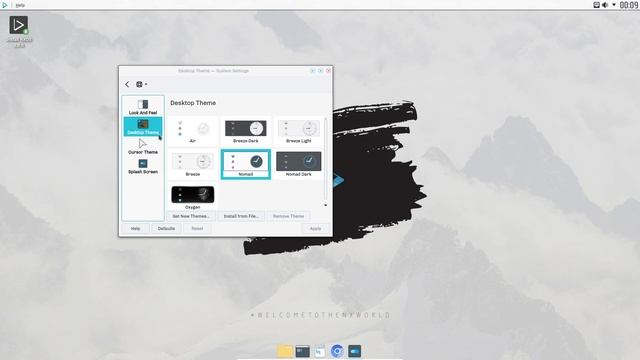Expand the system tray hidden items arrow
This screenshot has width=640, height=360.
pos(614,5)
